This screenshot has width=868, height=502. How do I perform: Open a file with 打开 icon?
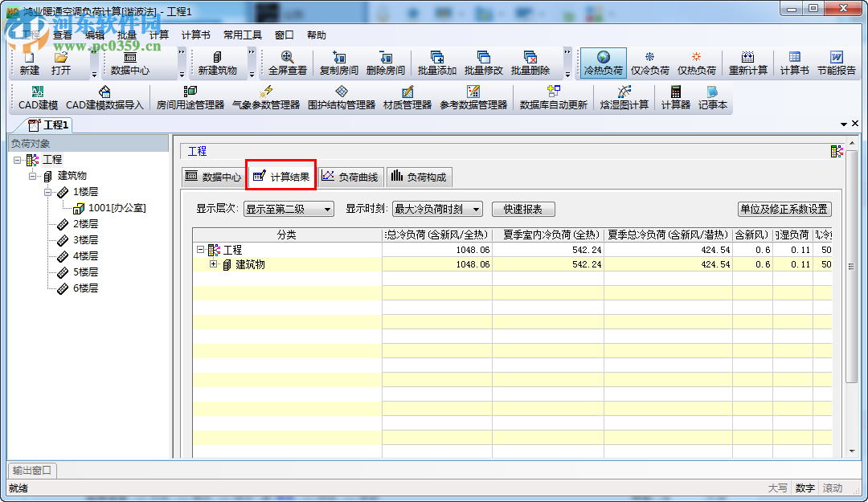pos(61,63)
